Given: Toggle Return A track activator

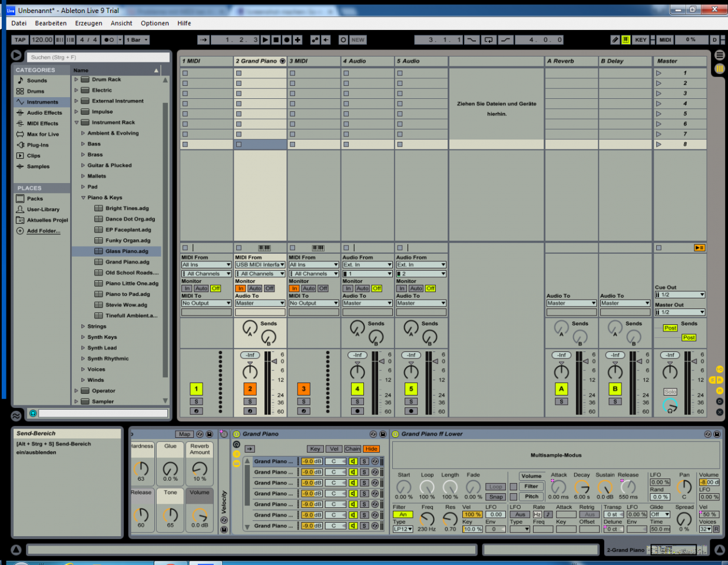Looking at the screenshot, I should point(561,389).
